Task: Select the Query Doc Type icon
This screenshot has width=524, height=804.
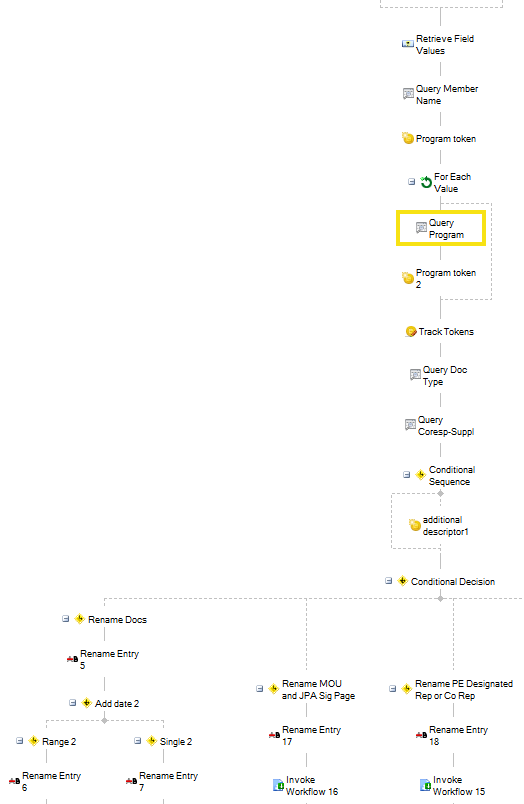Action: coord(415,375)
